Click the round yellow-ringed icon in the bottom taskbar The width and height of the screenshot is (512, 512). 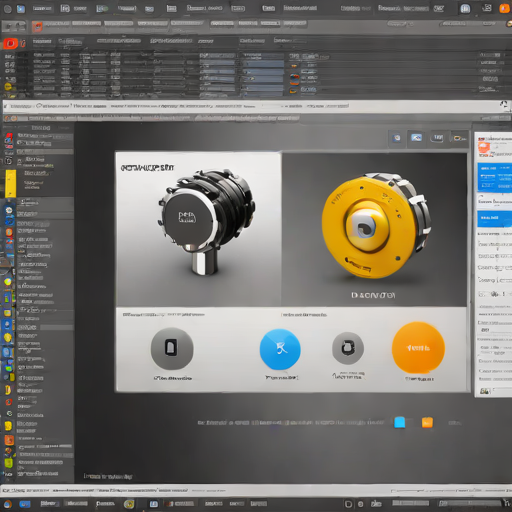tap(129, 504)
